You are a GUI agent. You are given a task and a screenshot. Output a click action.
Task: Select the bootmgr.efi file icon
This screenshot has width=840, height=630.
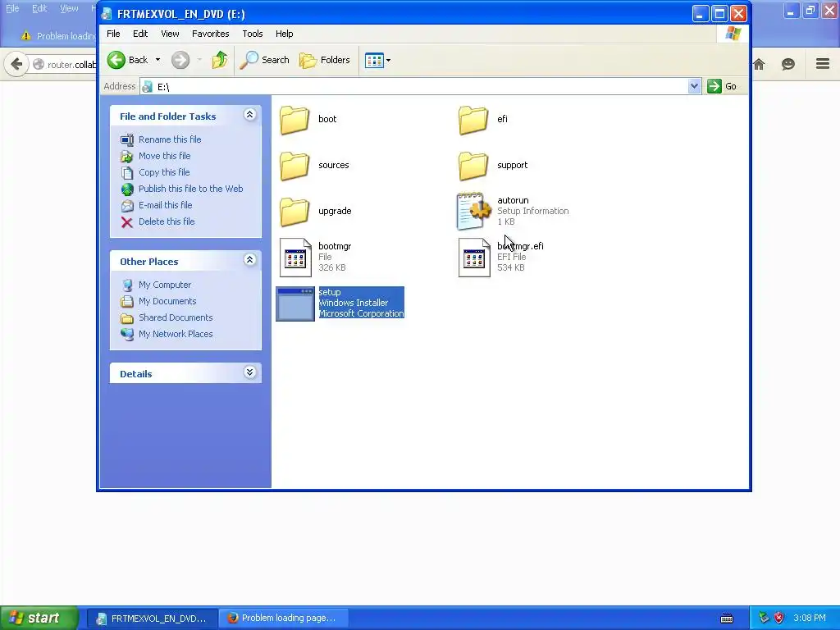point(474,257)
